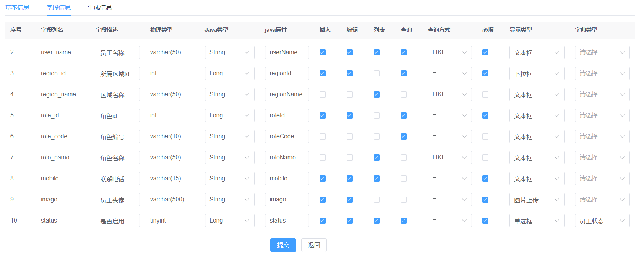Uncheck 列表 checkbox in region_name row

pos(377,94)
